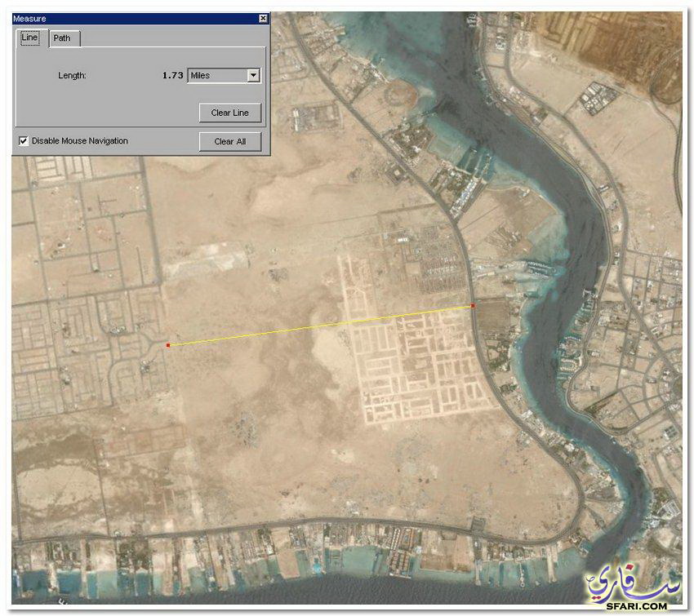Click the Clear All button

(x=230, y=141)
